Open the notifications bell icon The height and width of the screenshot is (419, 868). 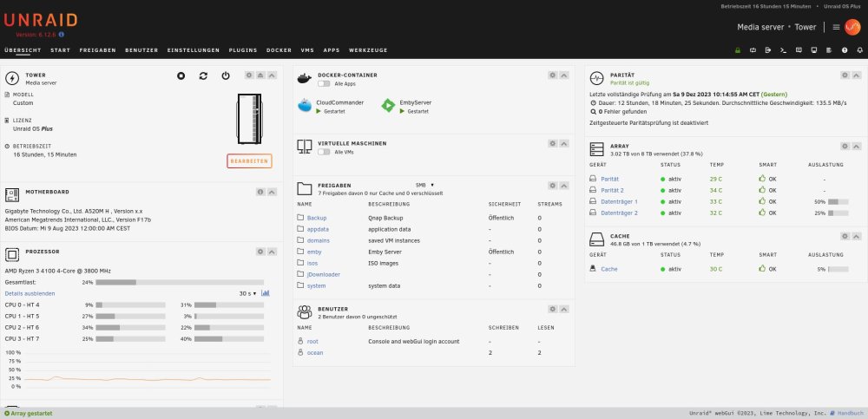click(859, 50)
